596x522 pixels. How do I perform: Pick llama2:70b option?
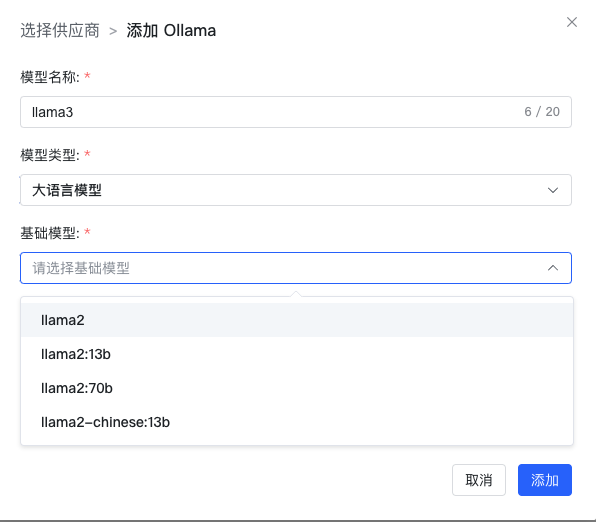pos(297,388)
